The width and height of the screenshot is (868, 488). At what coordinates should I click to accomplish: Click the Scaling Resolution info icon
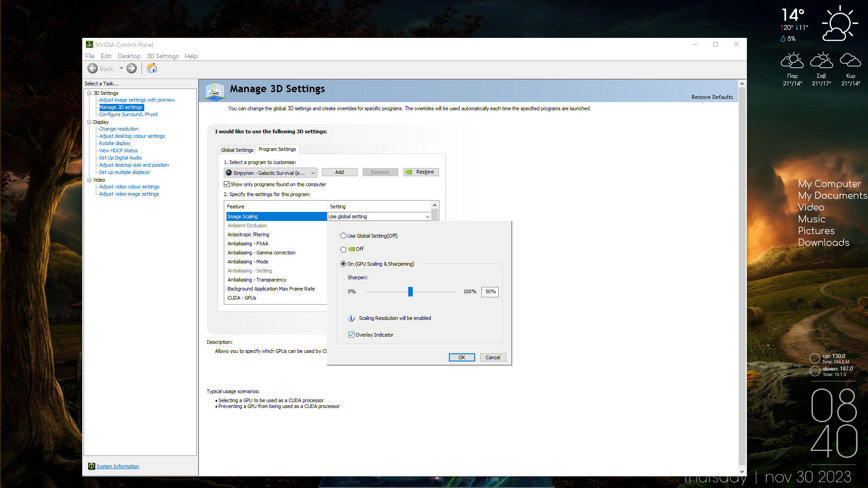click(352, 318)
